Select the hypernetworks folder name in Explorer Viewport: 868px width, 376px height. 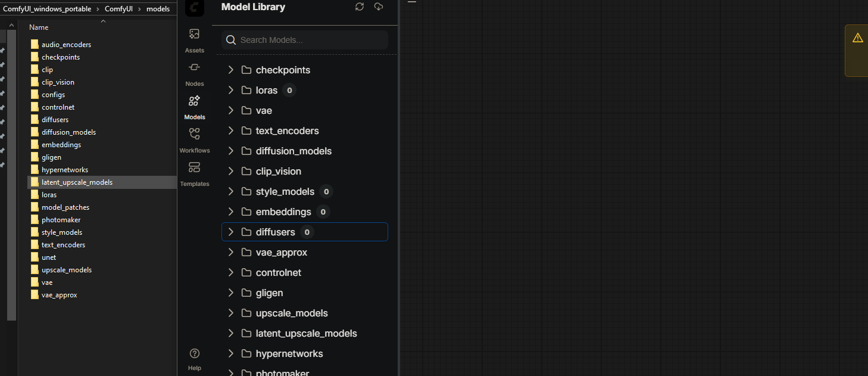click(x=65, y=170)
